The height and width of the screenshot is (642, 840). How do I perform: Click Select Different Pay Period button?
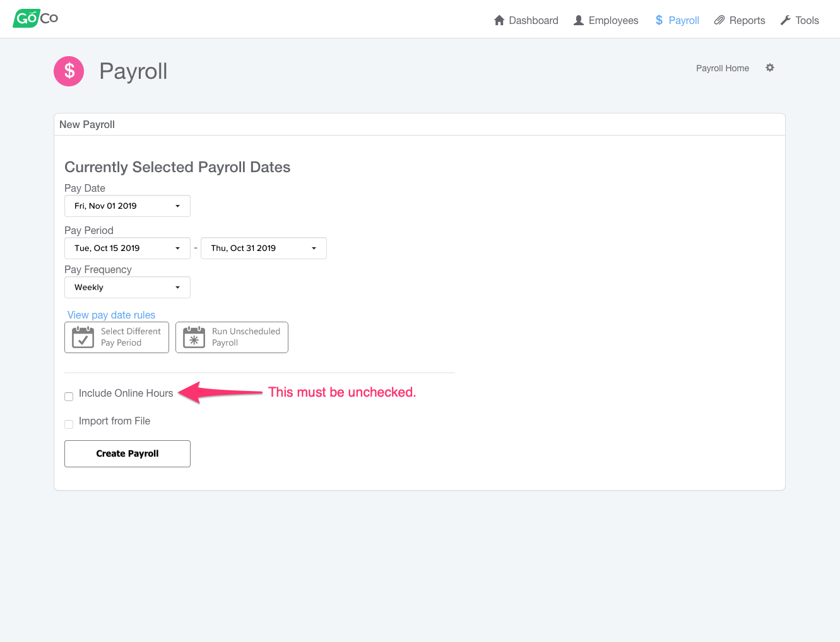(x=117, y=337)
